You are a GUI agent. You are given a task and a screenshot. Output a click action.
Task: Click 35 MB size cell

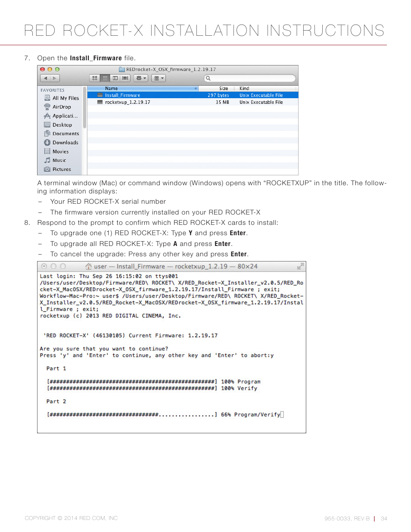[x=222, y=102]
